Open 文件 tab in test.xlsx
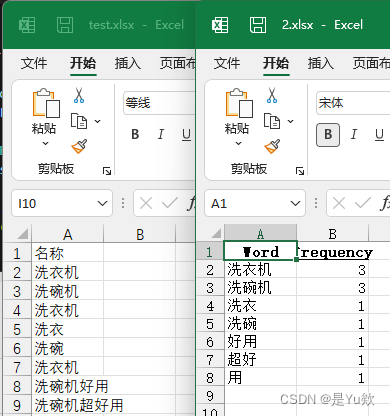This screenshot has width=390, height=416. 34,63
